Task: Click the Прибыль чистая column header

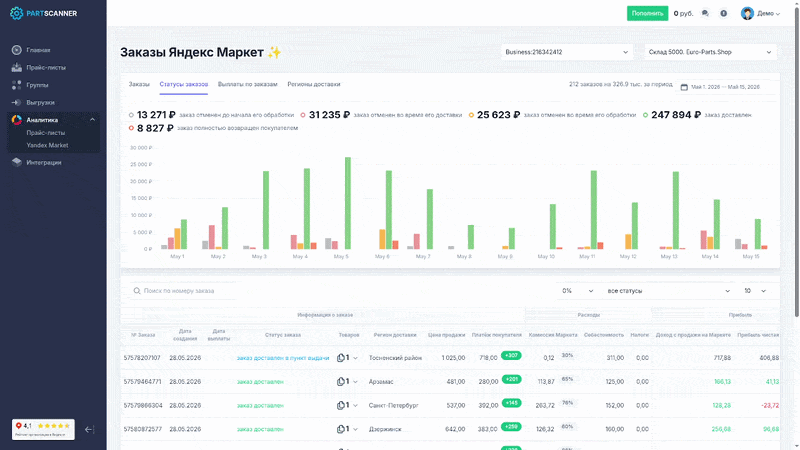Action: 758,335
